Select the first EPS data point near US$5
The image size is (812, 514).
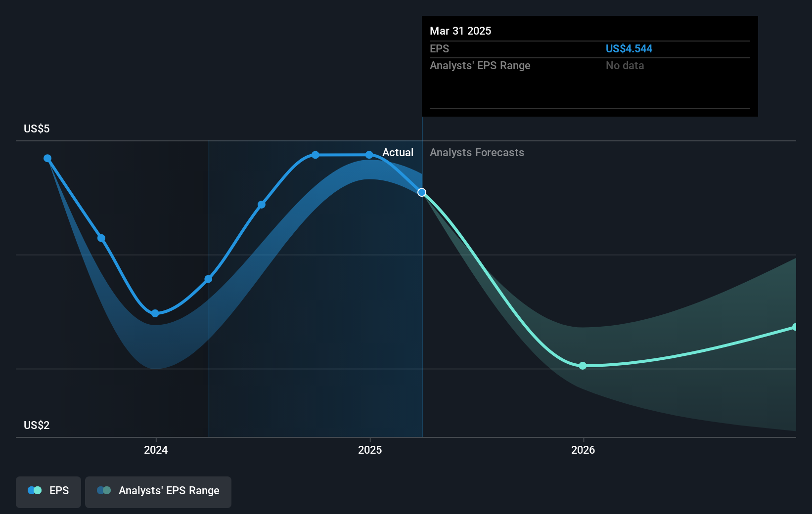pyautogui.click(x=47, y=158)
